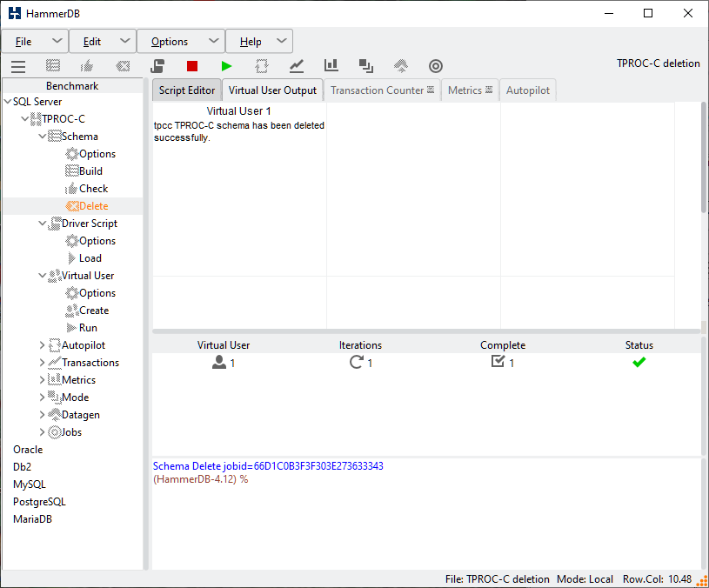The height and width of the screenshot is (588, 709).
Task: Collapse the Schema tree node
Action: click(x=43, y=136)
